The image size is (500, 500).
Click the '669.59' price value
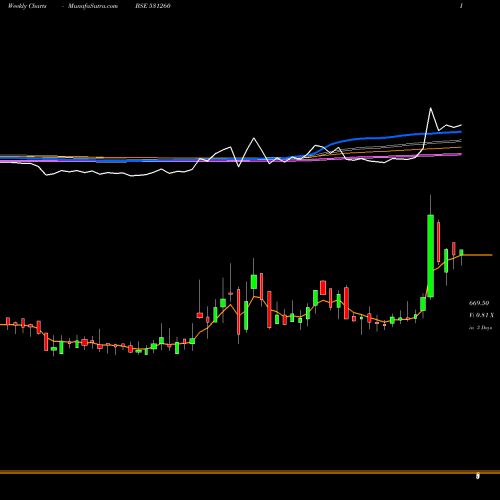coord(479,303)
